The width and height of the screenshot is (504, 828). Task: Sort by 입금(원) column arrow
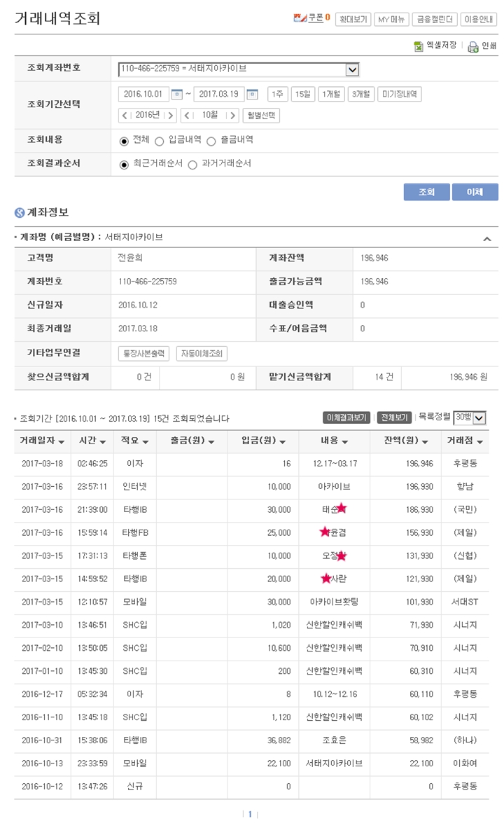click(282, 442)
